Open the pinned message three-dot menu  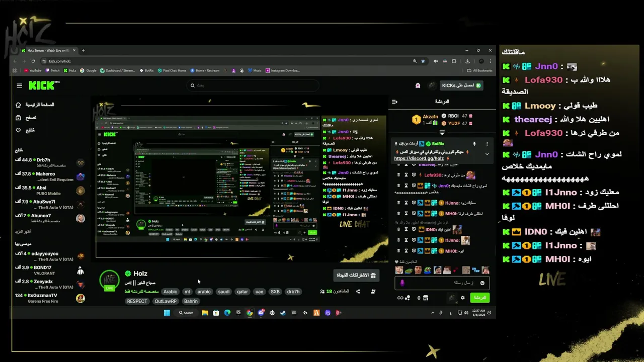pyautogui.click(x=487, y=144)
